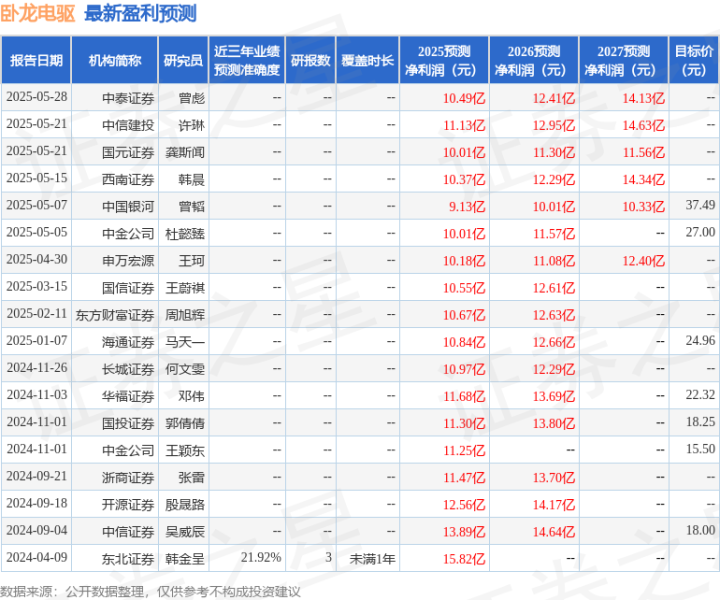The image size is (720, 600).
Task: Click target price 15.50
Action: coord(700,449)
